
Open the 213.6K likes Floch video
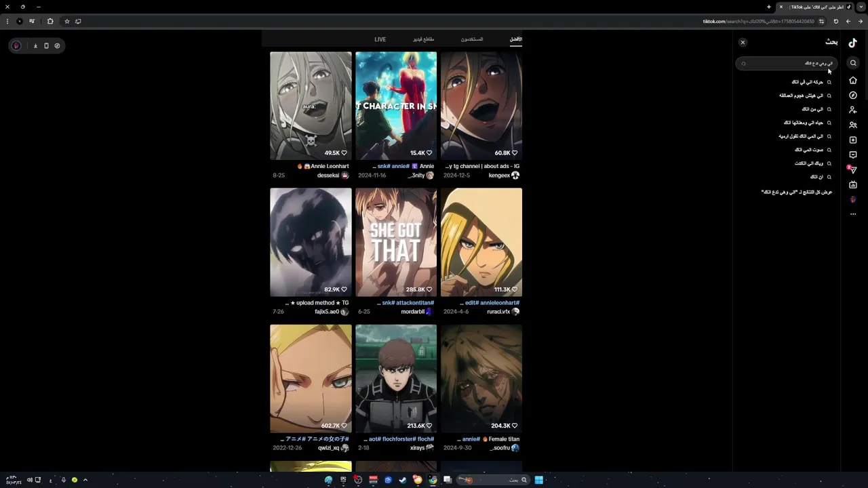click(396, 378)
